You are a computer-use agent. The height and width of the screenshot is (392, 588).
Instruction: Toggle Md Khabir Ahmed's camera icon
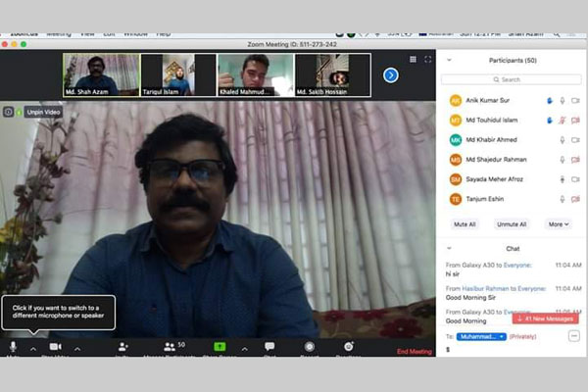tap(575, 140)
